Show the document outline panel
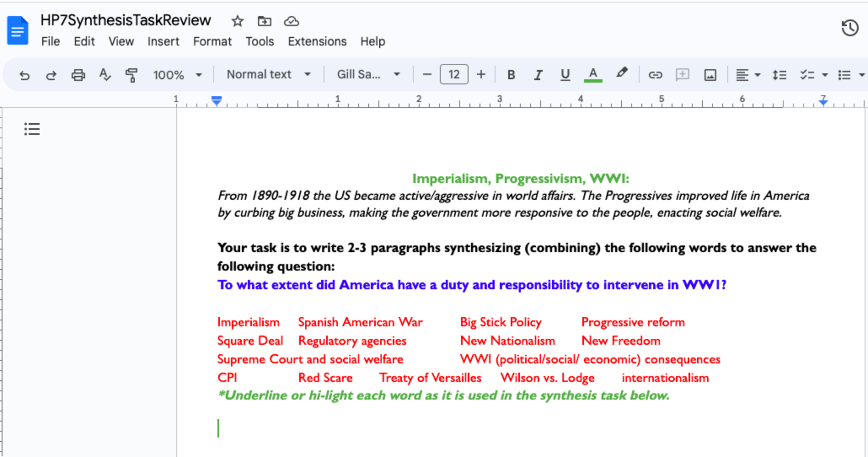Viewport: 868px width, 457px height. pos(32,129)
